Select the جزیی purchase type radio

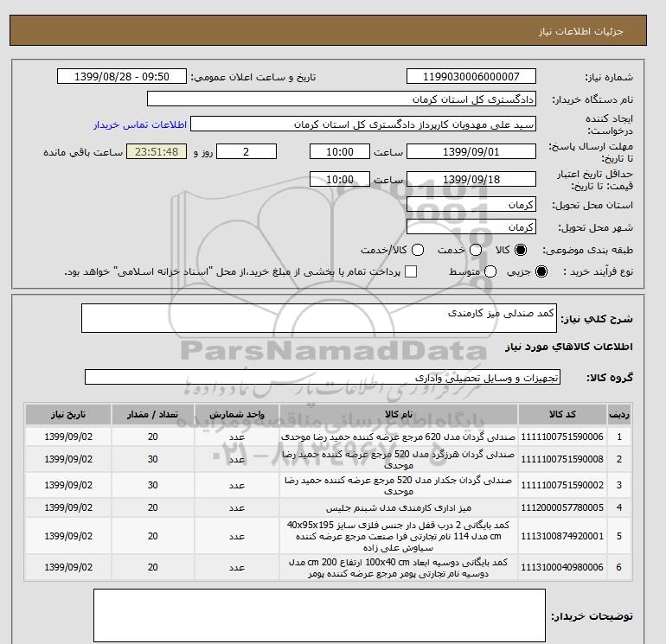coord(541,271)
